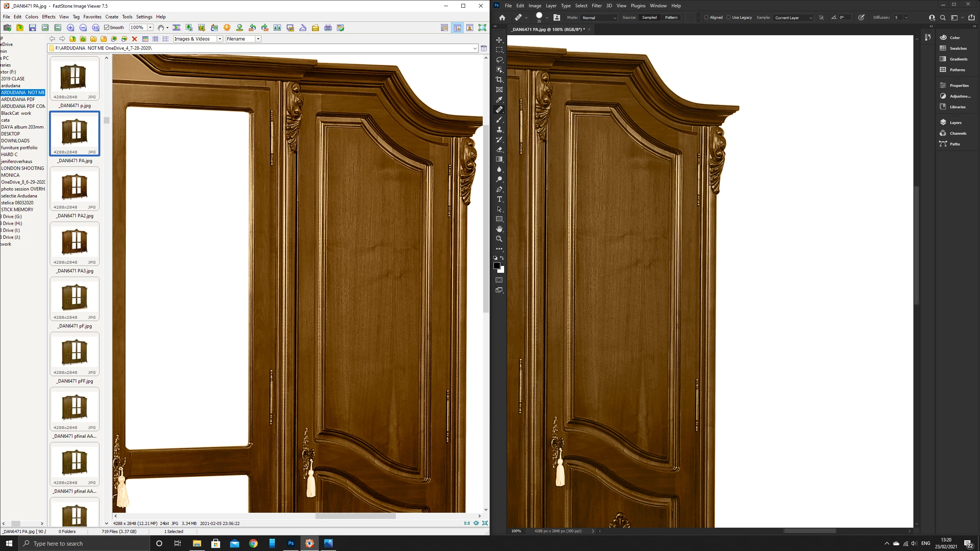Open the Sample Current Layer dropdown
The width and height of the screenshot is (980, 551).
[x=793, y=18]
